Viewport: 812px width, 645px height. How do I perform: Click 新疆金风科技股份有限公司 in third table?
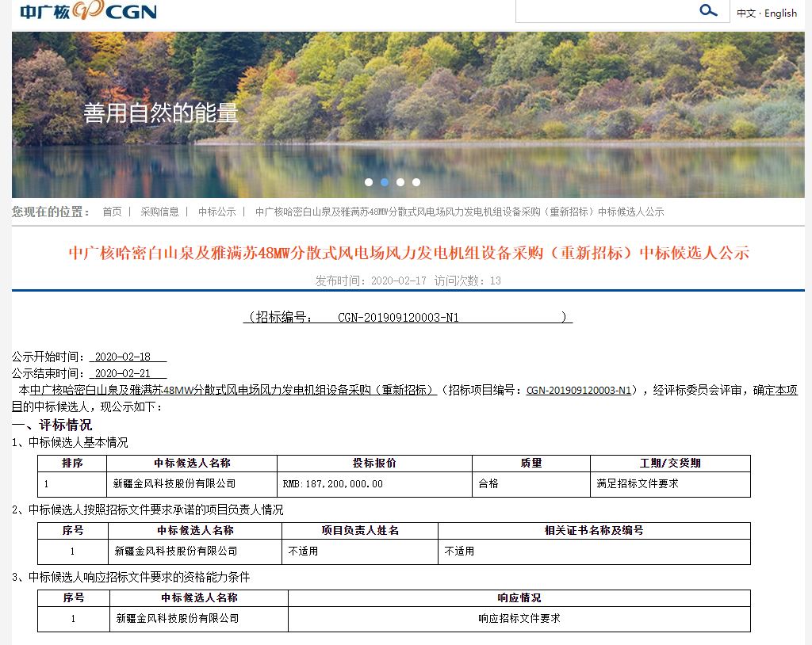178,619
